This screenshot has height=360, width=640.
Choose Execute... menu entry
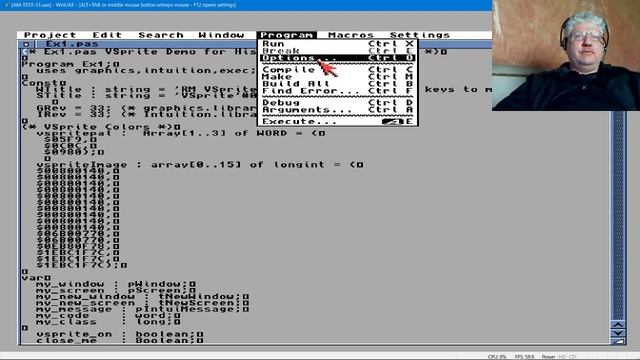coord(338,121)
